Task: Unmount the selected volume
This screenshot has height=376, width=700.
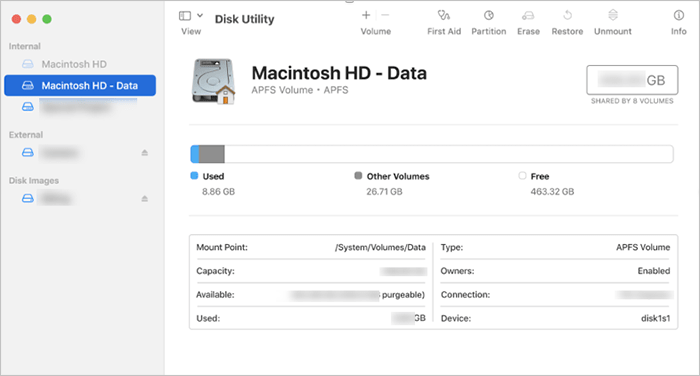Action: tap(613, 15)
